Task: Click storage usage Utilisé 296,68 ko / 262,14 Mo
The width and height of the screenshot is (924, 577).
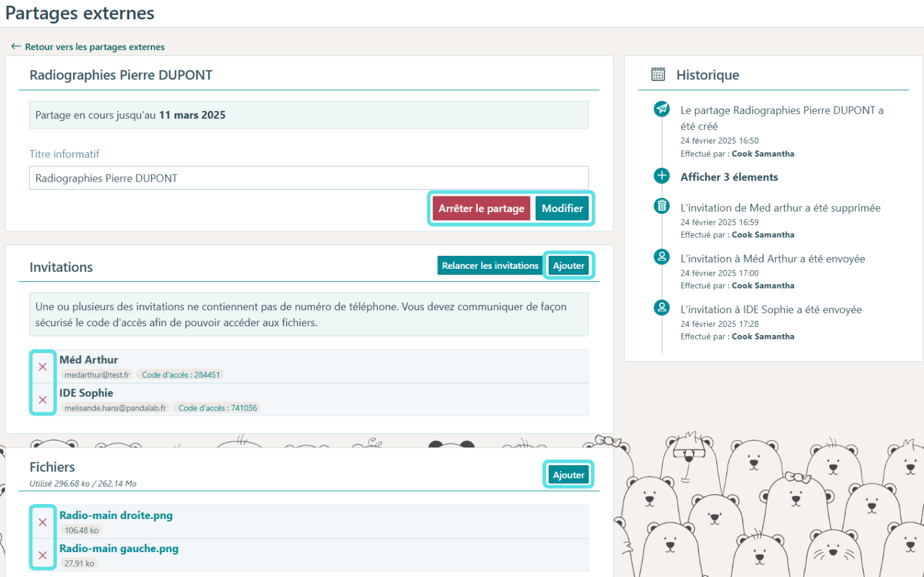Action: pyautogui.click(x=83, y=483)
